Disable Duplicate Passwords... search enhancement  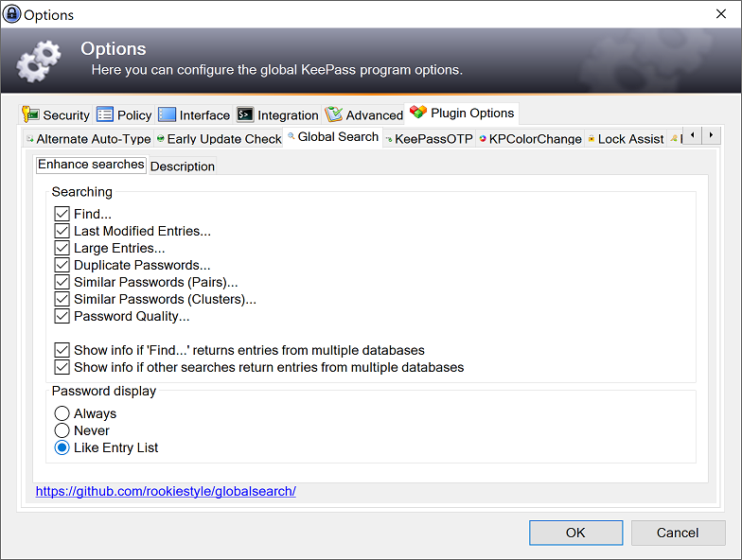point(62,265)
